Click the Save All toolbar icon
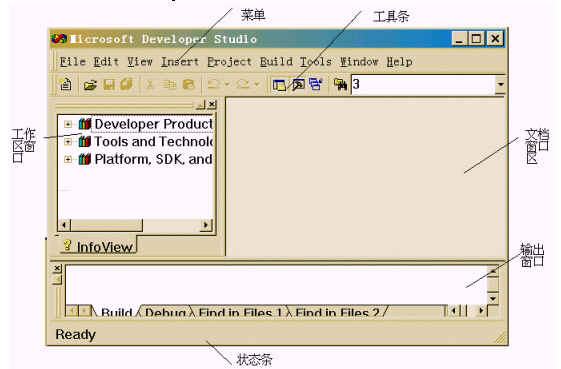This screenshot has height=369, width=561. (x=126, y=84)
